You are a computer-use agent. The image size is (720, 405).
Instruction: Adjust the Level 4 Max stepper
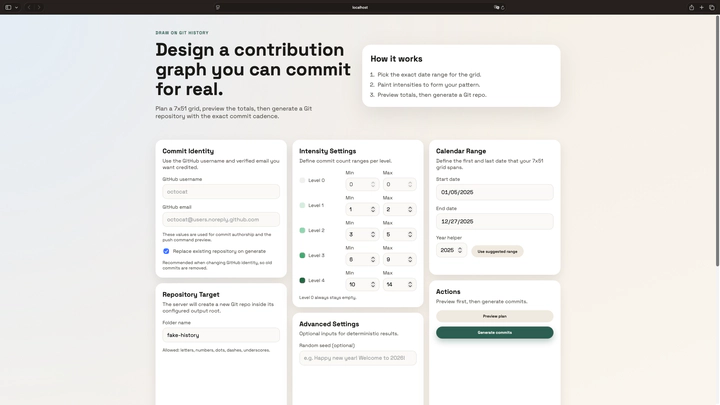tap(410, 284)
